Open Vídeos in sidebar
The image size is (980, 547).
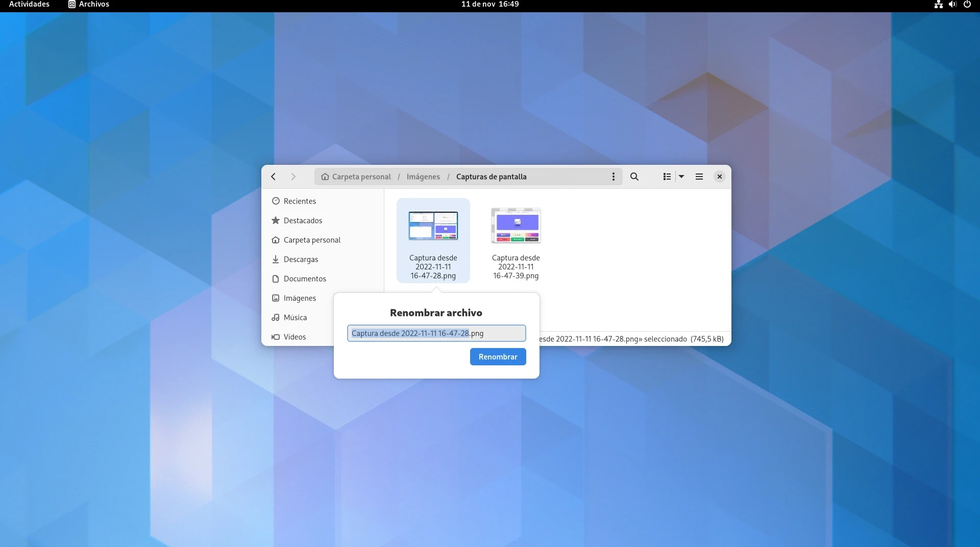295,337
